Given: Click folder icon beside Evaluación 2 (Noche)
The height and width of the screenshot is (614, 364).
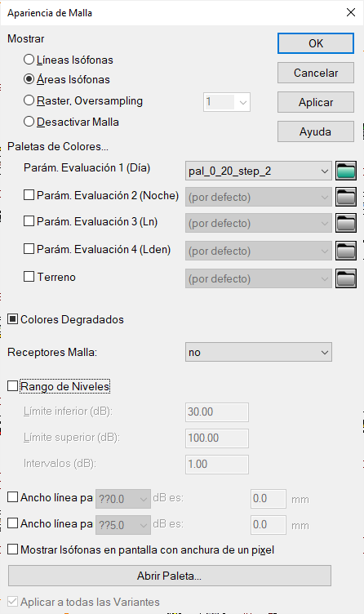Looking at the screenshot, I should (345, 197).
